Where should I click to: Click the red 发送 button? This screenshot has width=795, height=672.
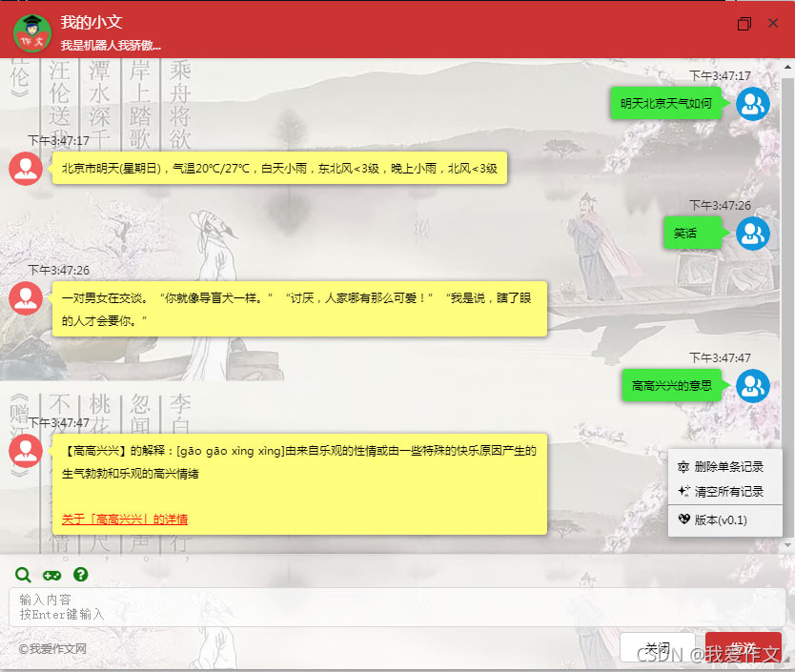(744, 647)
